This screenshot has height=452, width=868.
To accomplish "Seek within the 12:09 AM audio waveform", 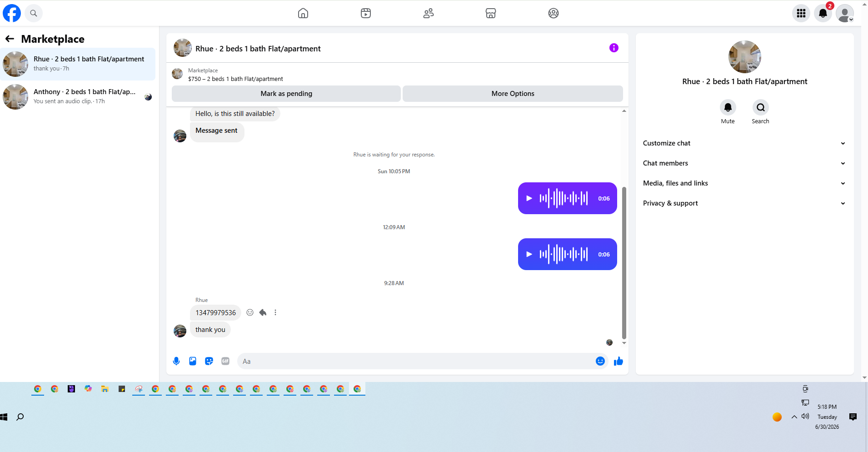I will coord(564,254).
